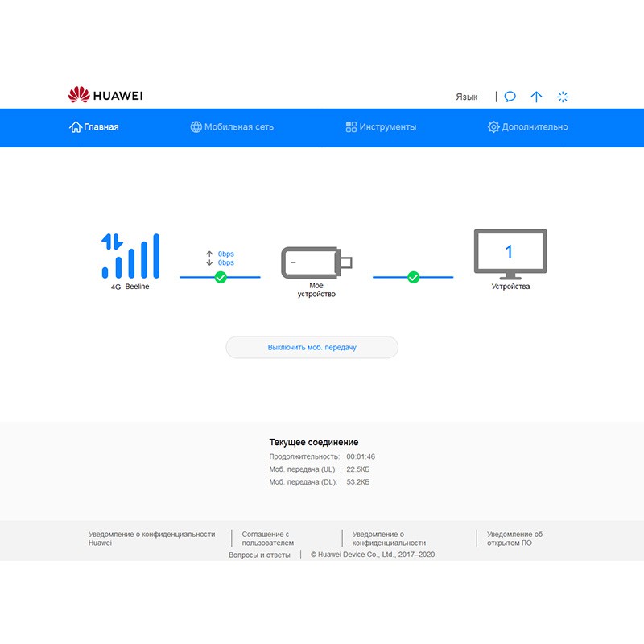Click the Huawei logo
Screen dimensions: 644x644
(x=105, y=96)
